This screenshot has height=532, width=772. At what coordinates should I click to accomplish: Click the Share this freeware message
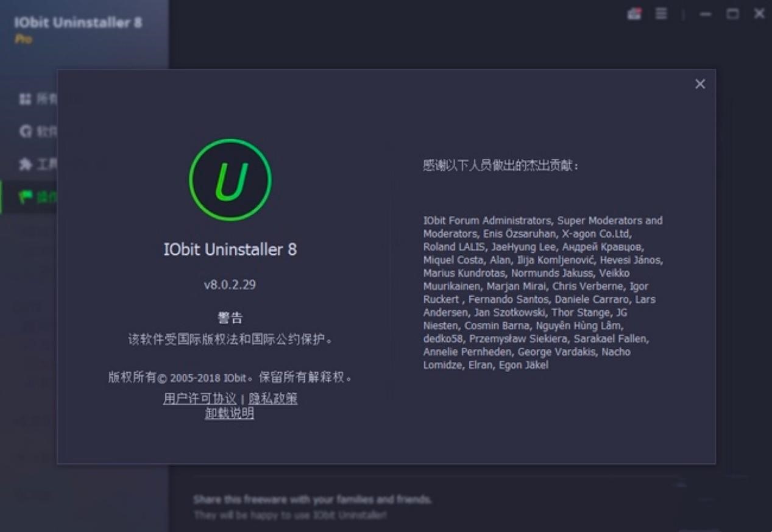coord(312,499)
